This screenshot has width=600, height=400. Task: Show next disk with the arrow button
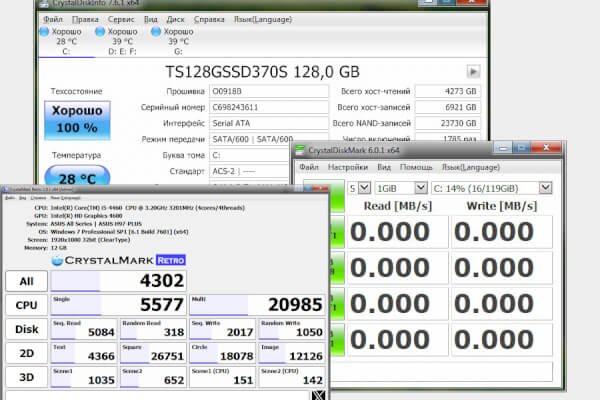(x=473, y=72)
